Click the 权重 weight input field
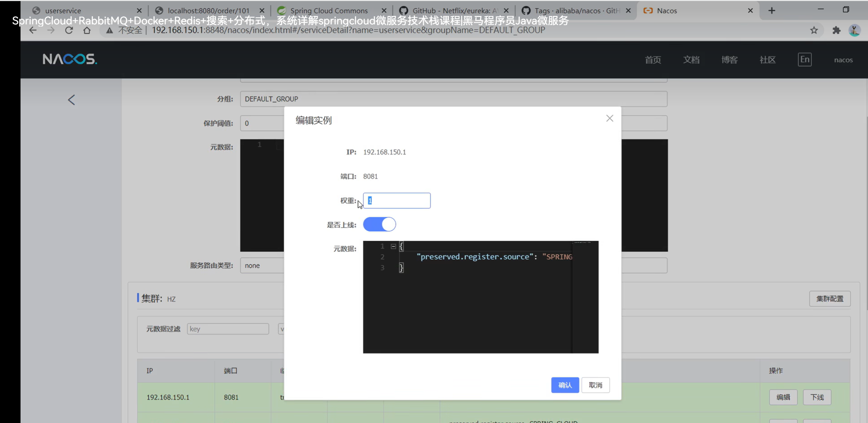868x423 pixels. tap(396, 201)
